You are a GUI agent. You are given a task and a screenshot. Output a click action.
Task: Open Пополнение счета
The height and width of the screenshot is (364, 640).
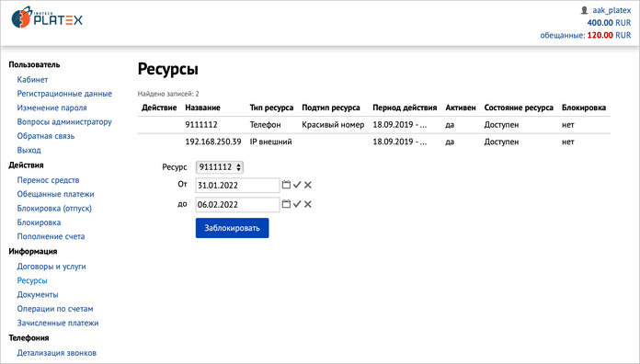pyautogui.click(x=51, y=236)
